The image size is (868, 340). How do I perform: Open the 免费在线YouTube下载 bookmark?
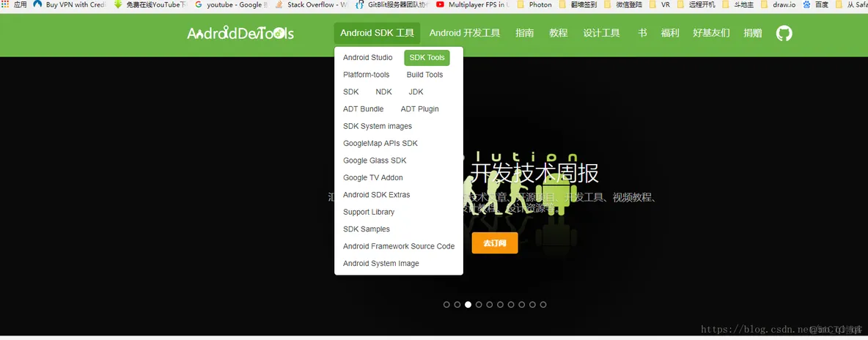point(150,4)
